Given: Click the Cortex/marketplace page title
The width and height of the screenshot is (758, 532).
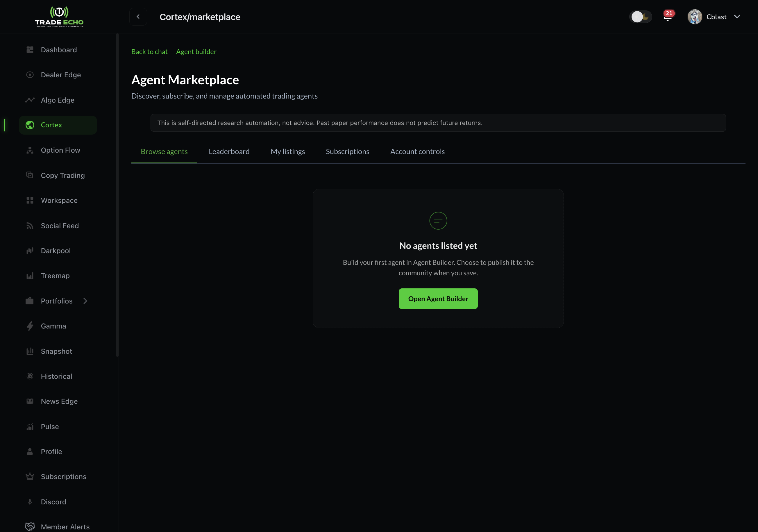Looking at the screenshot, I should 200,17.
